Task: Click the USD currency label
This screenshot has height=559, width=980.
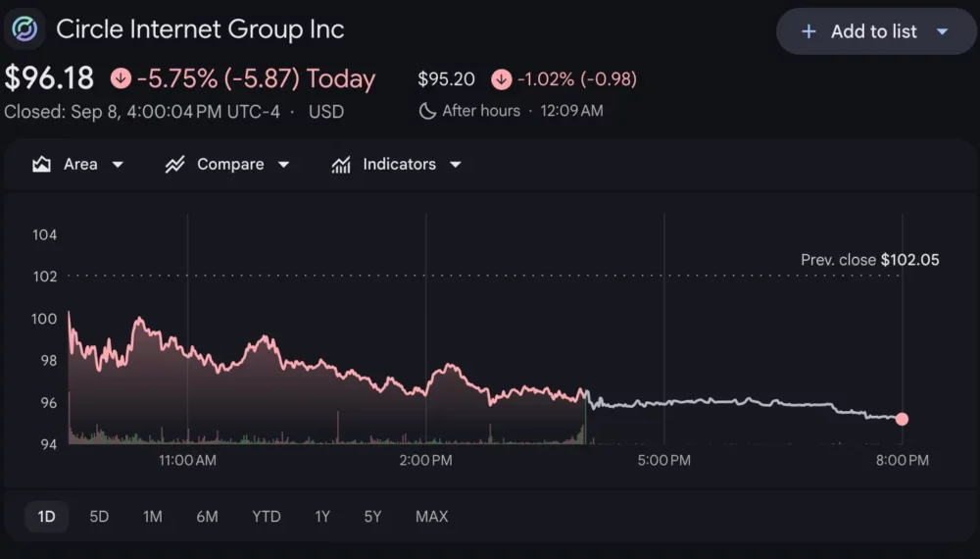Action: pos(326,112)
